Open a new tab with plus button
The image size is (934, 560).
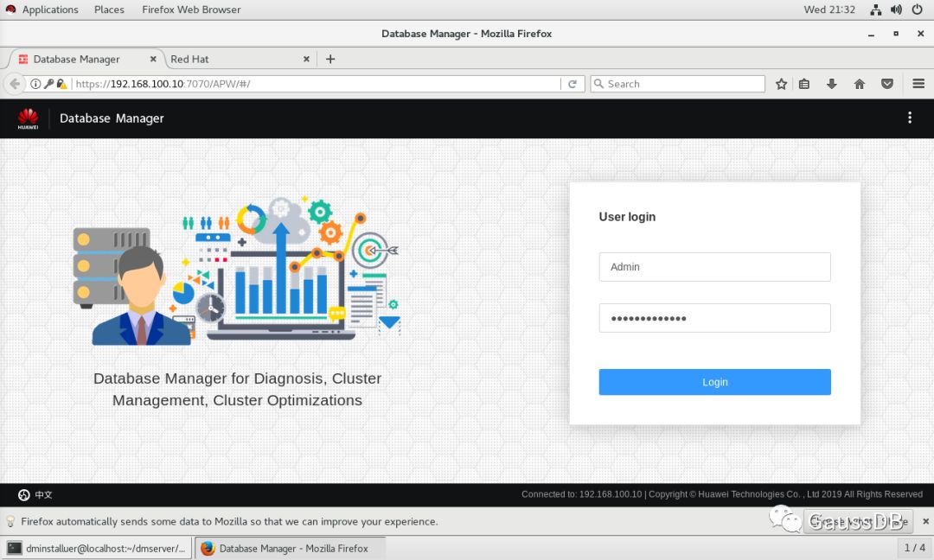[x=329, y=59]
